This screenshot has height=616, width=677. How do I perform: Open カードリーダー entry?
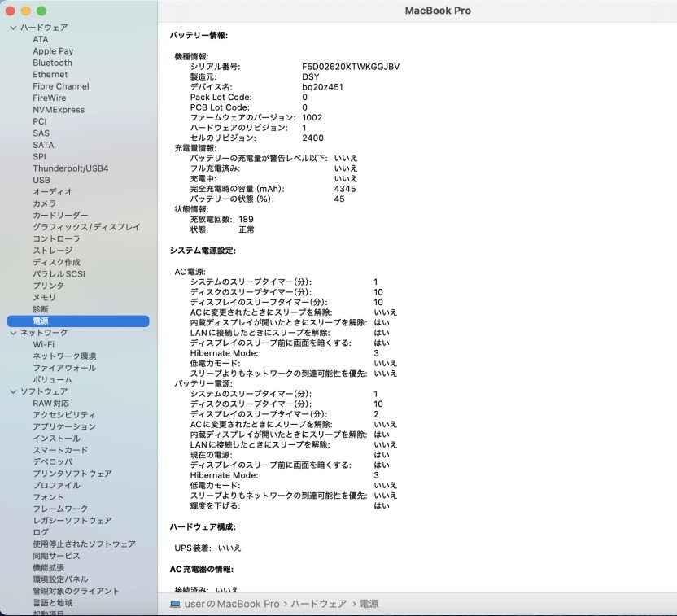point(60,215)
